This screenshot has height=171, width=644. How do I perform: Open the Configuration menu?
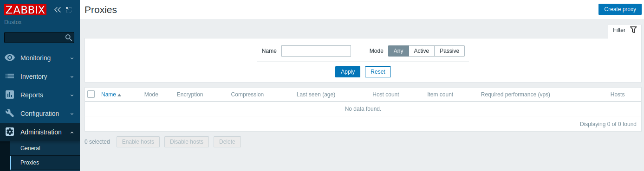coord(40,114)
